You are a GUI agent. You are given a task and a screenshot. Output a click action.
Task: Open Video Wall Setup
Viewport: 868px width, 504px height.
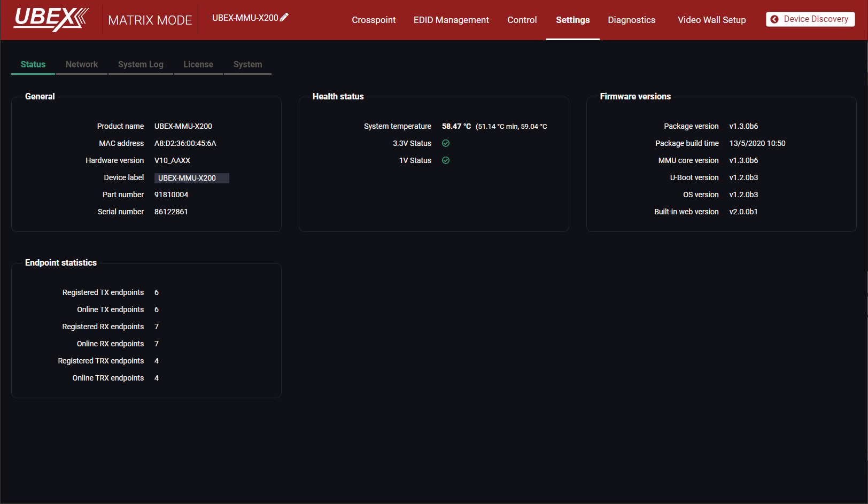point(712,20)
